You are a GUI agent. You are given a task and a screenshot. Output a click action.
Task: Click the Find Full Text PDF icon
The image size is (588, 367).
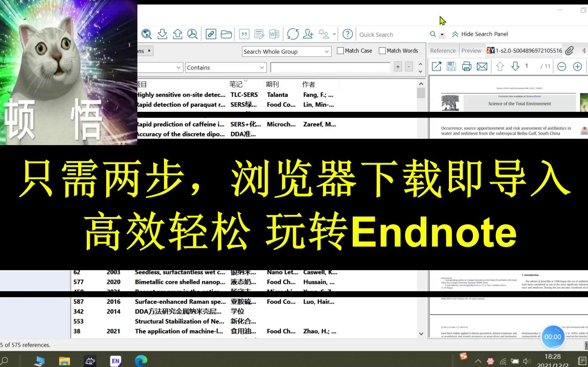[192, 34]
